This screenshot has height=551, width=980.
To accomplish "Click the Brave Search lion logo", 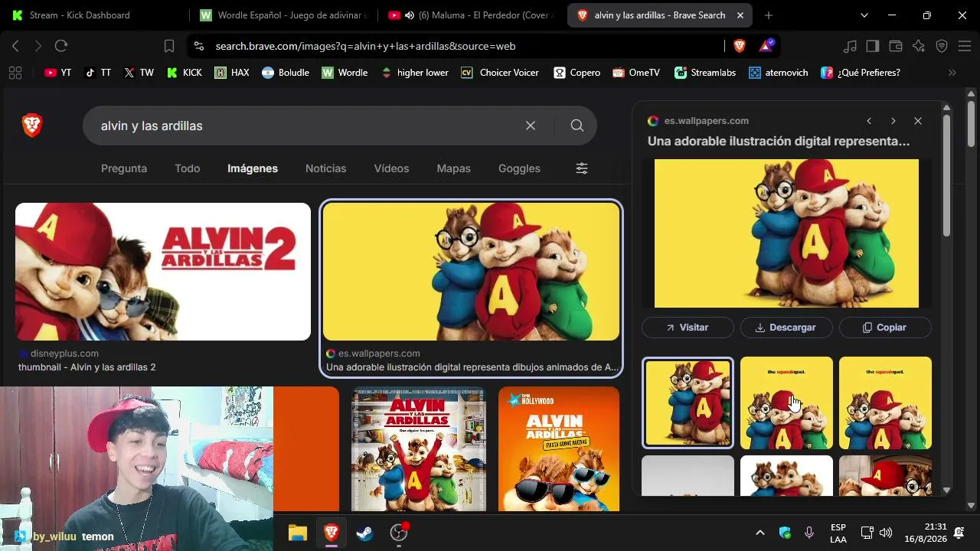I will pyautogui.click(x=32, y=126).
